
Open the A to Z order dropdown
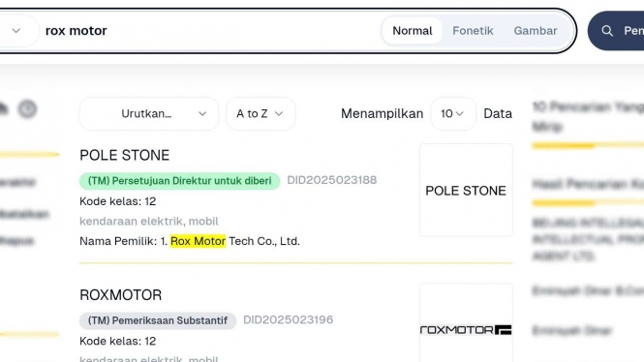pyautogui.click(x=261, y=113)
